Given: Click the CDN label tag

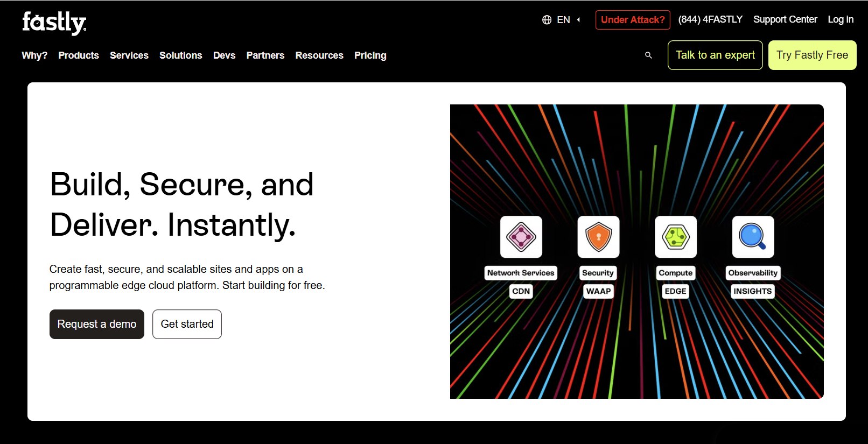Looking at the screenshot, I should coord(521,291).
